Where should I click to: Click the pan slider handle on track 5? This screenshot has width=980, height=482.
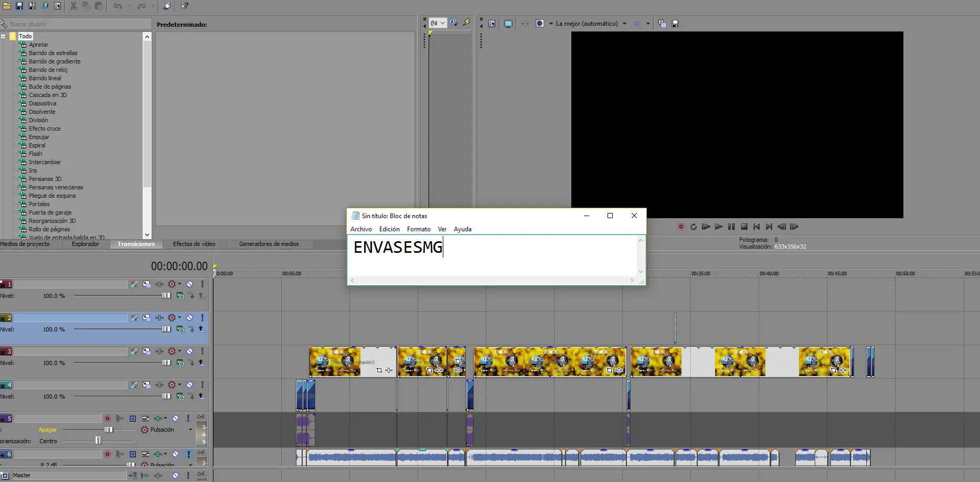pyautogui.click(x=98, y=441)
